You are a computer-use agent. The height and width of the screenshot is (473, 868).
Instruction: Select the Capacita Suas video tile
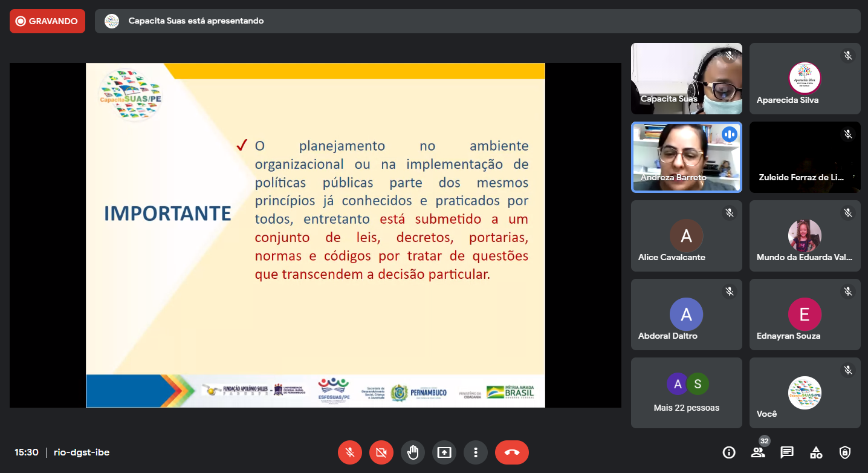[x=686, y=79]
